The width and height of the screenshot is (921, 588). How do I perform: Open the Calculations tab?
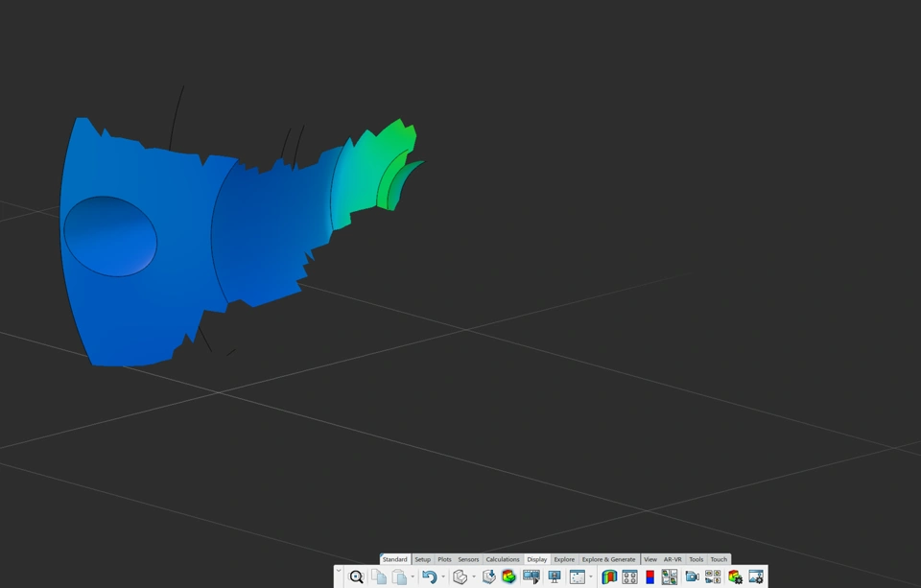pos(502,559)
